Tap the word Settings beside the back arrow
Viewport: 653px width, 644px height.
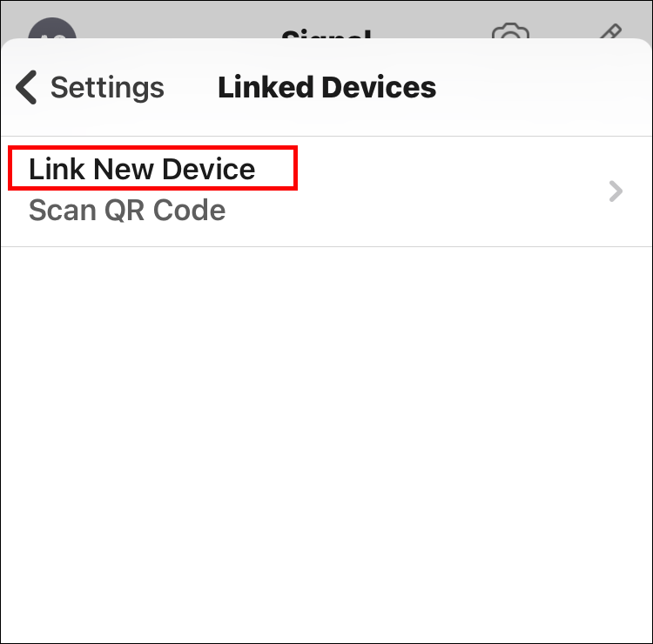pos(107,88)
